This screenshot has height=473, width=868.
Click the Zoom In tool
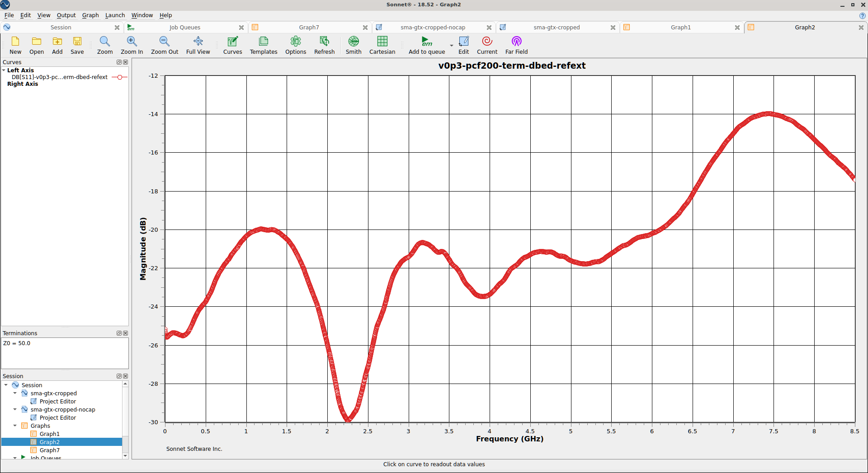(132, 45)
